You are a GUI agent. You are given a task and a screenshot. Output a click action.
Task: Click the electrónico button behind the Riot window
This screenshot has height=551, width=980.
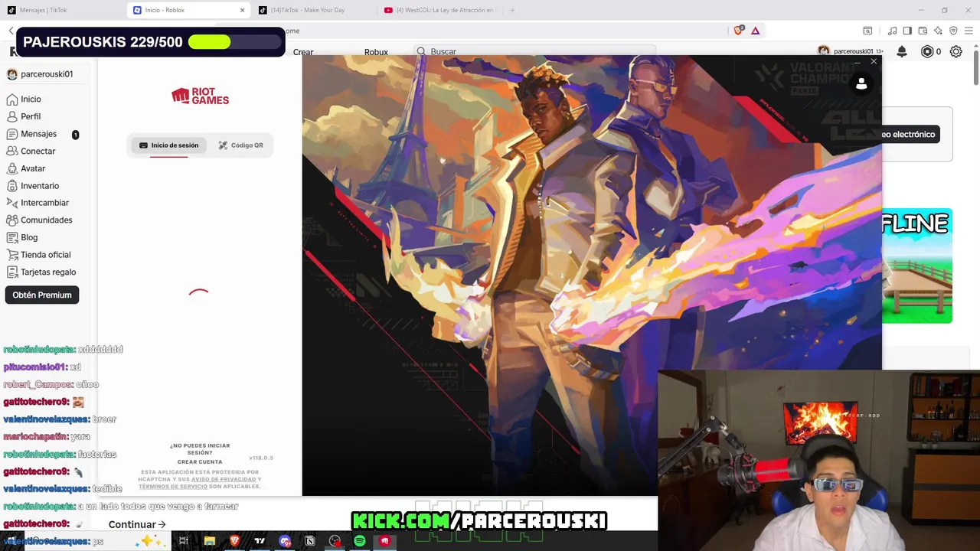[x=908, y=134]
